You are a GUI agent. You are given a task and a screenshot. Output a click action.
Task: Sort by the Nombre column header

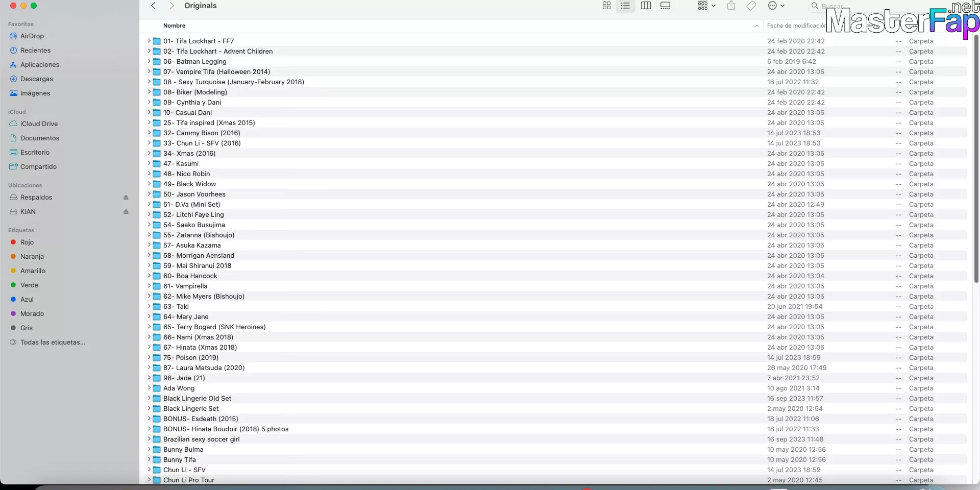click(x=174, y=26)
